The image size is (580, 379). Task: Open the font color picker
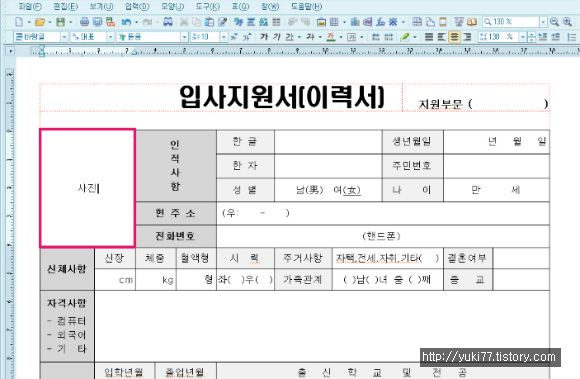tap(331, 37)
